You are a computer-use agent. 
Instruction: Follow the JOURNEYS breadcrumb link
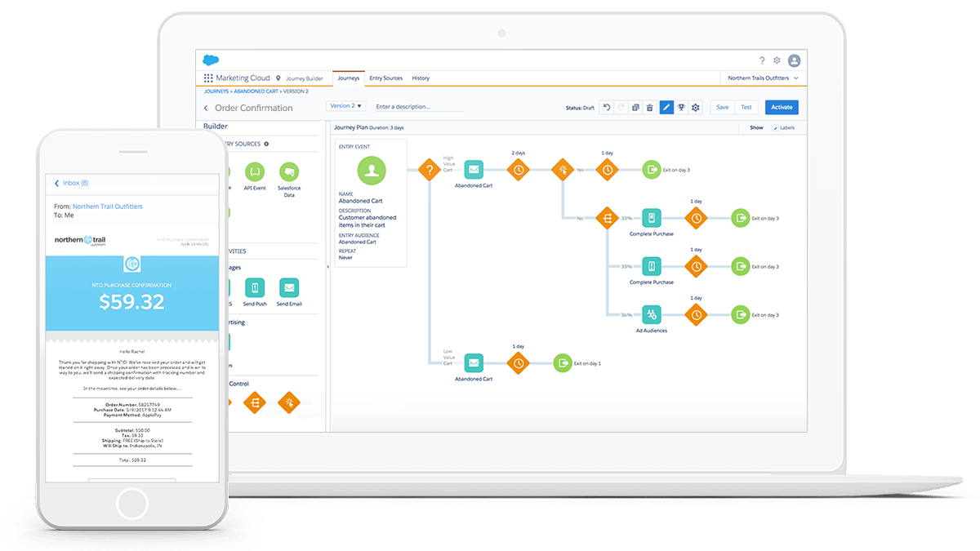tap(216, 91)
